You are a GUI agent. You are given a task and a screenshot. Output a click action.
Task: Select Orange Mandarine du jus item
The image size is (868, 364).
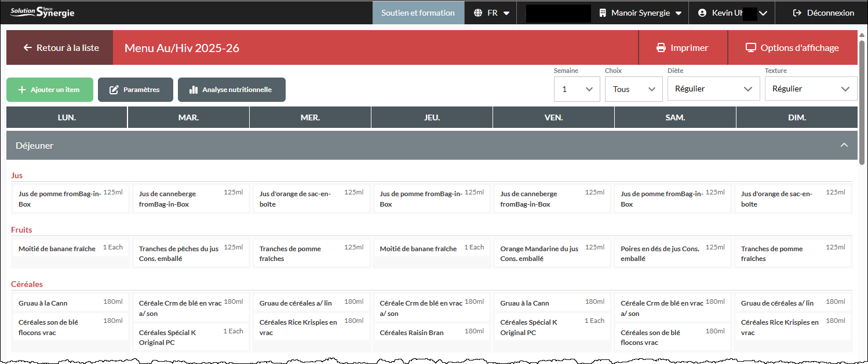tap(552, 253)
